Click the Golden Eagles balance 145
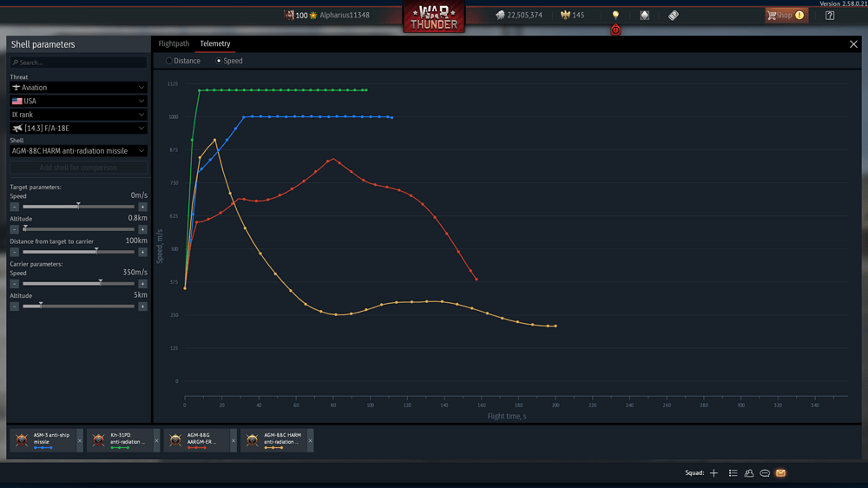The width and height of the screenshot is (868, 488). (572, 15)
